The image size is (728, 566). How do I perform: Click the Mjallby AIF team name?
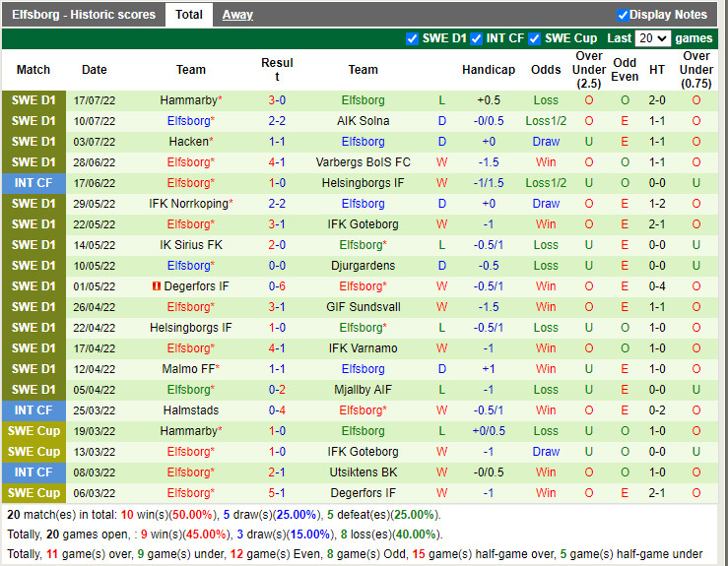(x=363, y=390)
